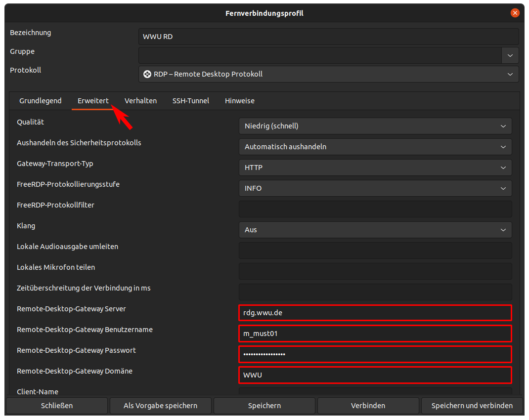Screen dimensions: 529x420
Task: Focus the Remote-Desktop-Gateway Server field
Action: 375,313
